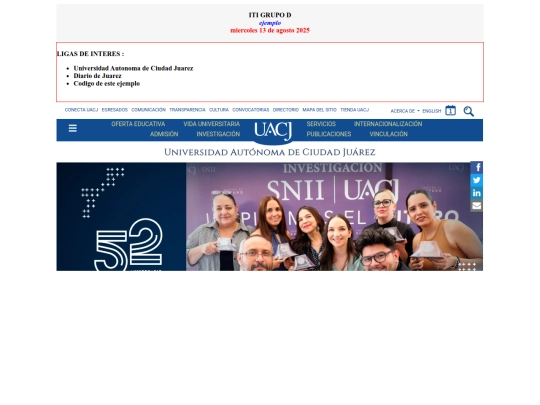This screenshot has height=405, width=540.
Task: Open OFERTA EDUCATIVA menu
Action: tap(138, 124)
